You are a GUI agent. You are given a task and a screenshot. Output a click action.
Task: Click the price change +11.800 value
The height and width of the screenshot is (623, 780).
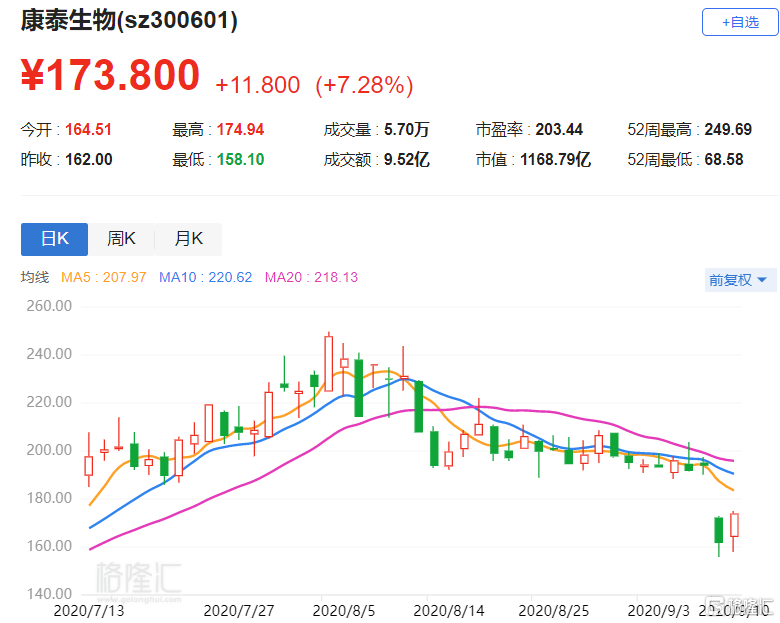258,85
